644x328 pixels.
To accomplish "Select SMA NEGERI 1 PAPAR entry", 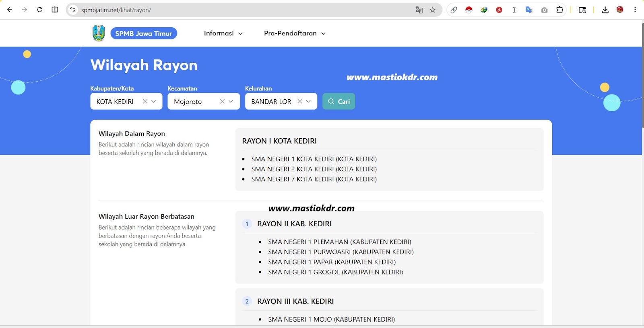I will [x=332, y=262].
